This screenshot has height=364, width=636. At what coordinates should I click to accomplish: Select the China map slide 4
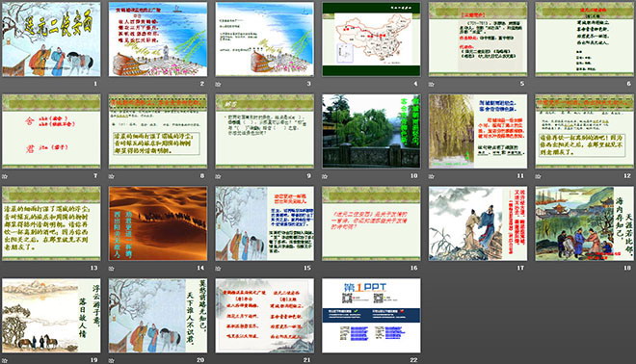[x=371, y=39]
